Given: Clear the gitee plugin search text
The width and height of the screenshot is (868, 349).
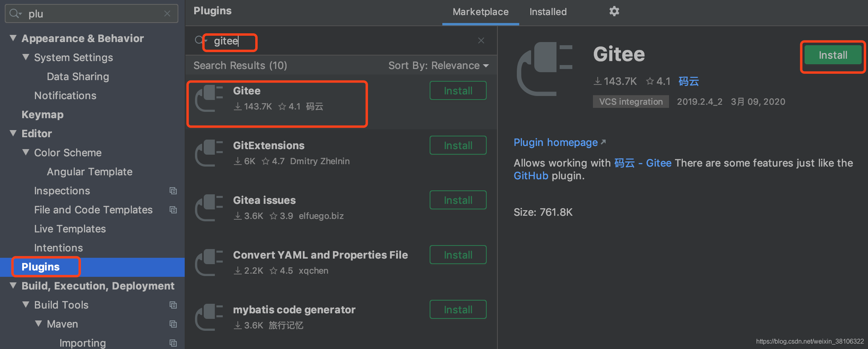Looking at the screenshot, I should 481,40.
